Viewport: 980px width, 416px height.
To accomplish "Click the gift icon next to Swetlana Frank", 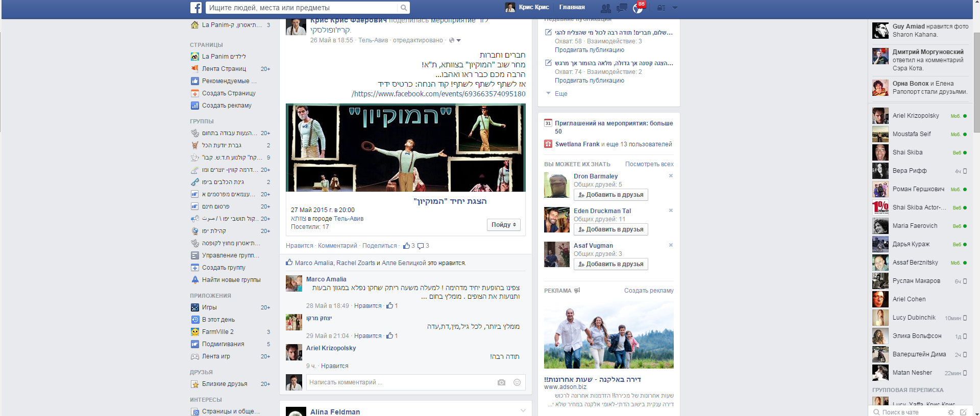I will [x=548, y=144].
